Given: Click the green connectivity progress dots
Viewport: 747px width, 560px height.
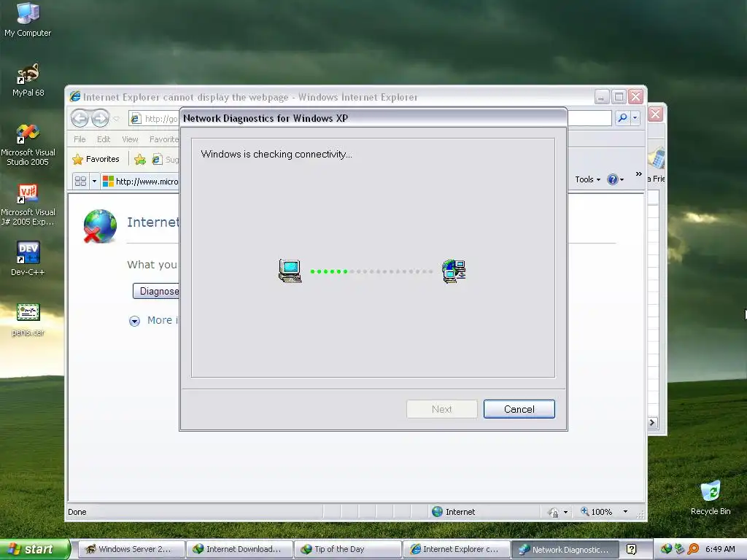Looking at the screenshot, I should click(x=329, y=271).
